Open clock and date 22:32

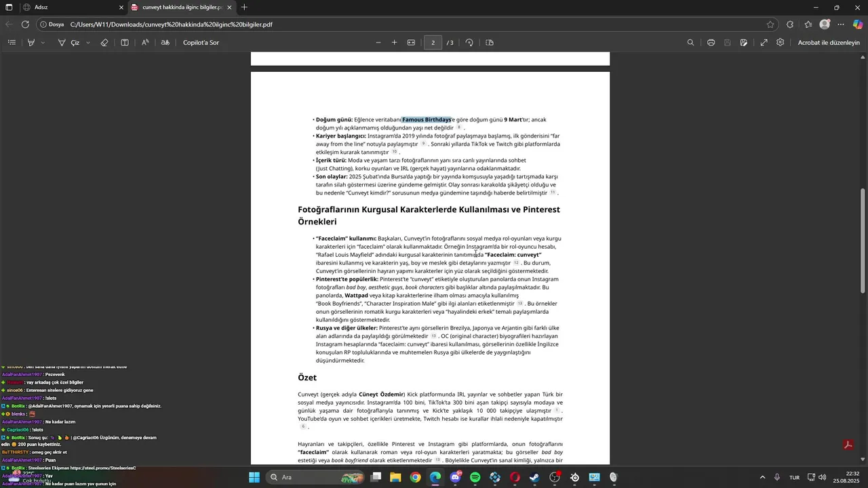pos(848,477)
